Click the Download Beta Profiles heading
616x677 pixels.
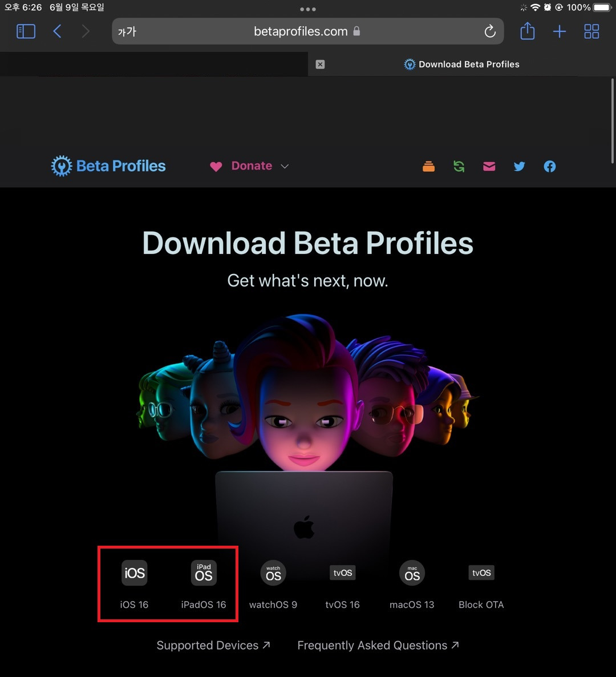click(x=307, y=243)
